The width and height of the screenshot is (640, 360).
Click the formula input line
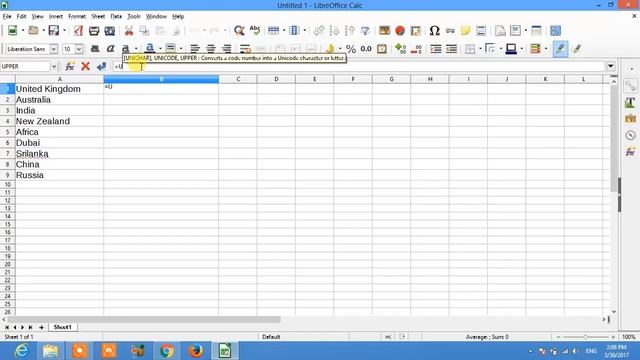(359, 66)
